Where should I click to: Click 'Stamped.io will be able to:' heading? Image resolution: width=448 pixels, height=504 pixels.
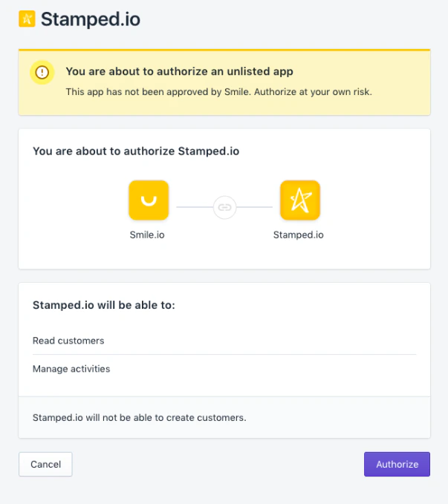[104, 305]
